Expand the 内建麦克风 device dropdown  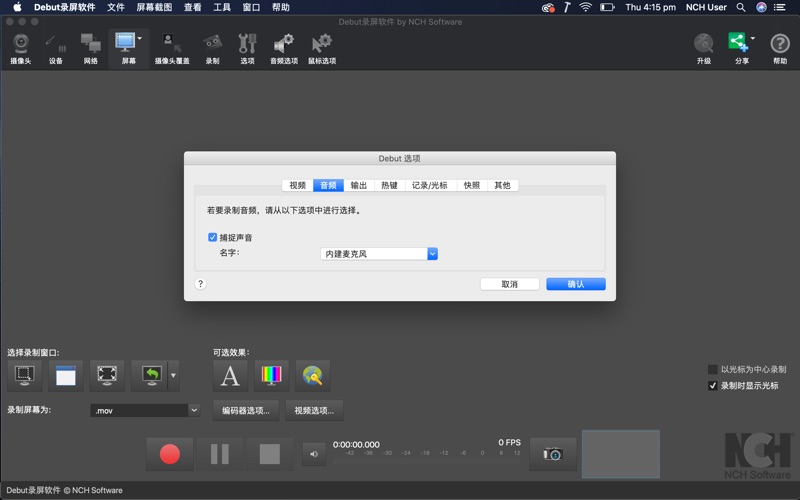432,254
